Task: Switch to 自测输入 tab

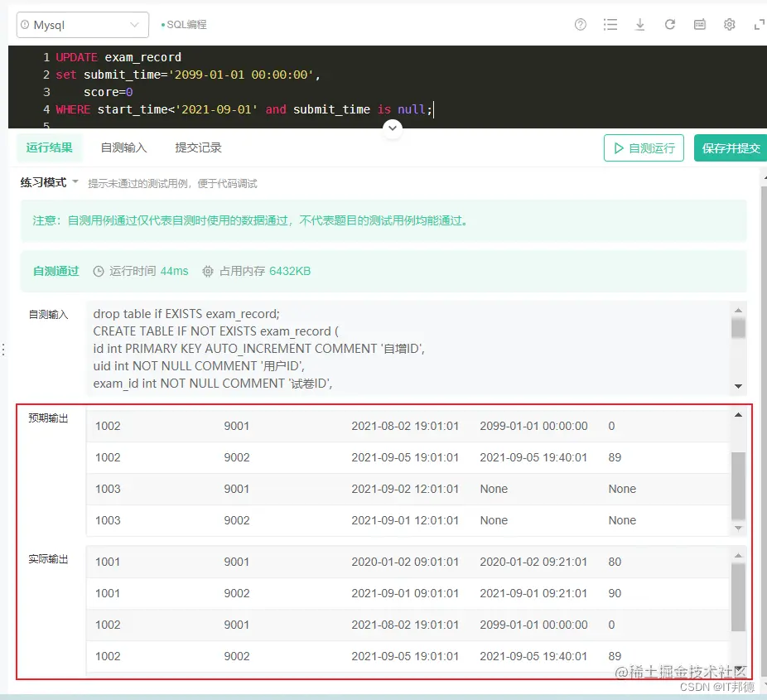Action: pos(123,147)
